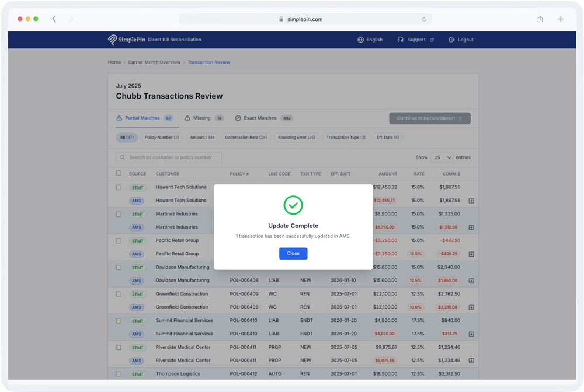Click the page reload icon
Image resolution: width=584 pixels, height=392 pixels.
tap(424, 19)
